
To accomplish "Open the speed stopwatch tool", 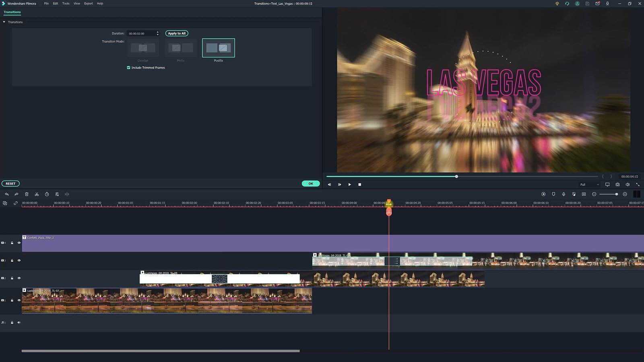I will [x=47, y=194].
